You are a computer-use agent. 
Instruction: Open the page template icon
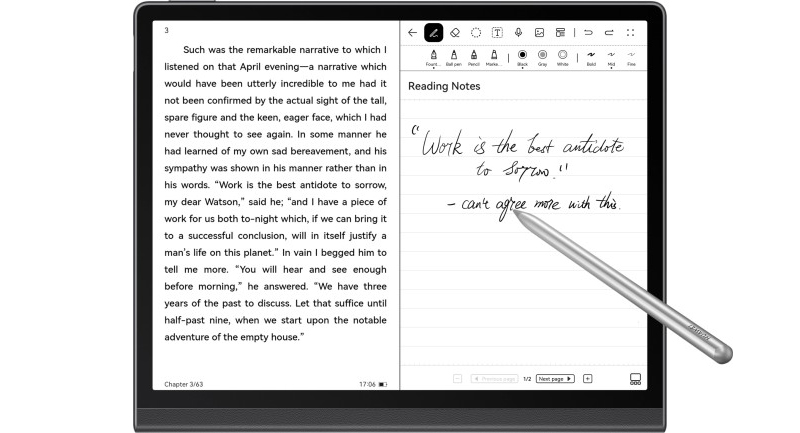coord(560,32)
